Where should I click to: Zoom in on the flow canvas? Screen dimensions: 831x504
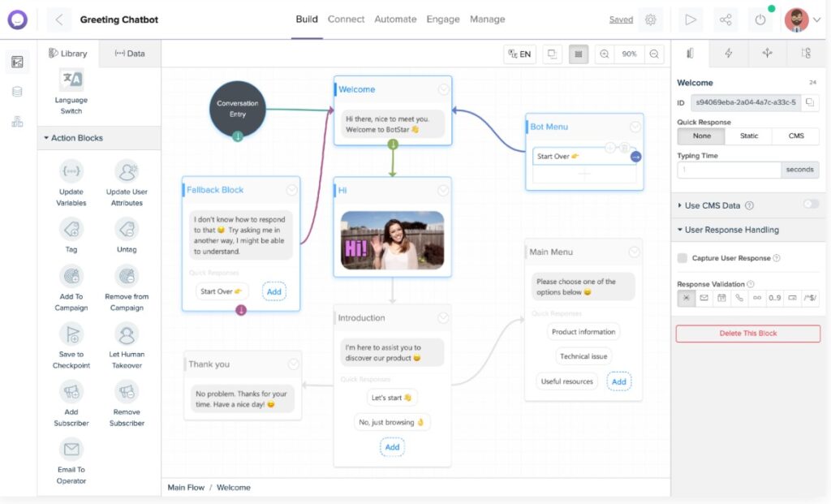pos(605,54)
